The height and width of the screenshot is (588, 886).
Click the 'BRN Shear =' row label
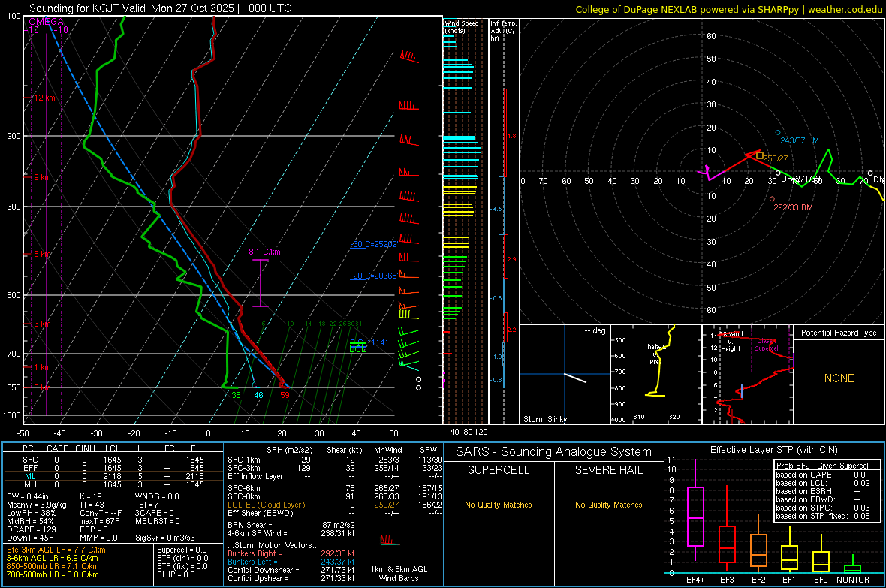[250, 525]
